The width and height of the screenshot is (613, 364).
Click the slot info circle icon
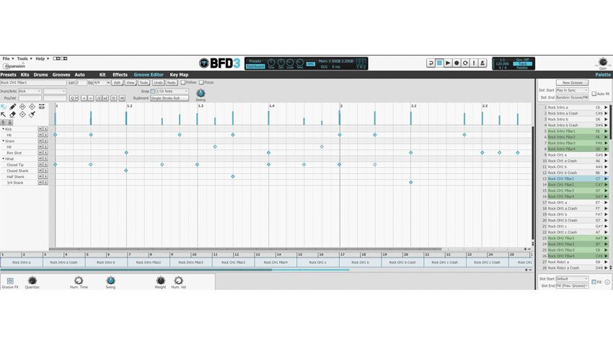coord(607,282)
